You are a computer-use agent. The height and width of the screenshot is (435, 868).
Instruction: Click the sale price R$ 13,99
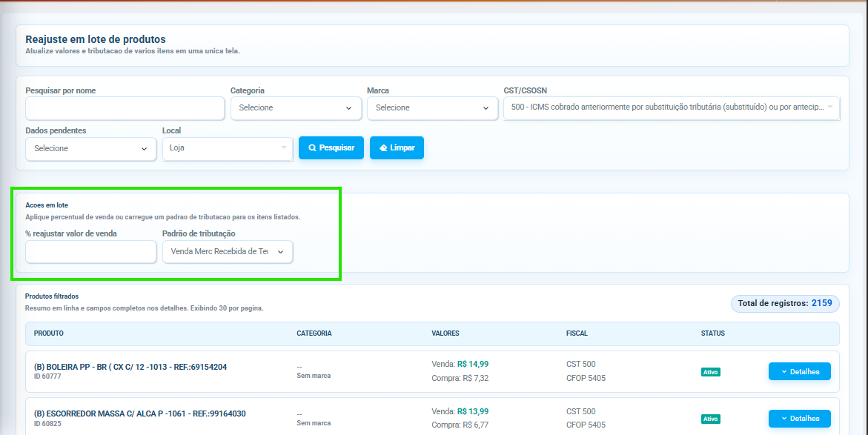coord(473,412)
